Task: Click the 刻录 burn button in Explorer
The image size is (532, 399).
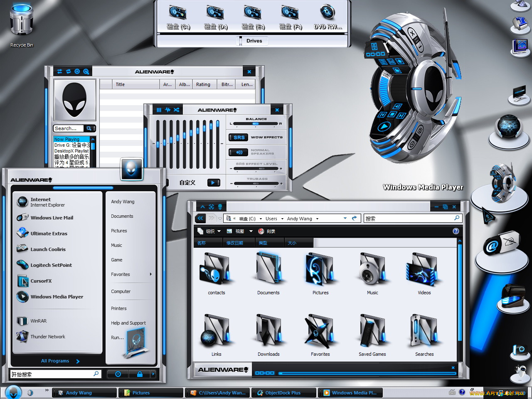Action: (267, 231)
